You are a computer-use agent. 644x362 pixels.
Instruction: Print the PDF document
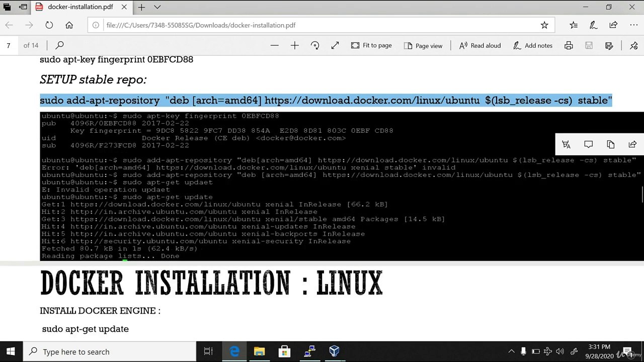[569, 45]
